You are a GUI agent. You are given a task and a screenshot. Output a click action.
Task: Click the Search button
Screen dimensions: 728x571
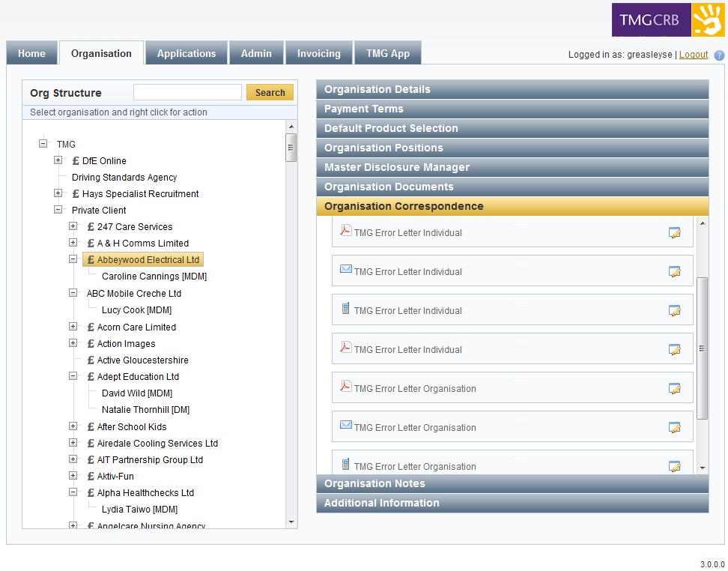270,92
